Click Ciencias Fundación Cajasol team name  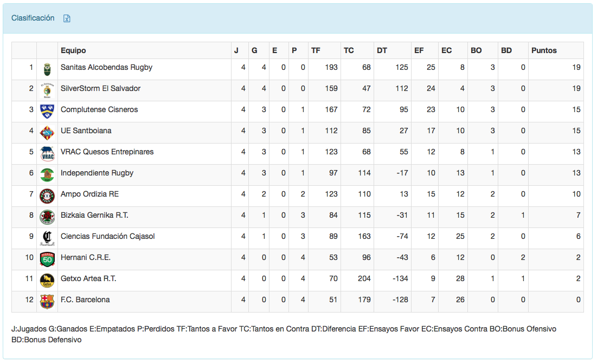tap(108, 236)
